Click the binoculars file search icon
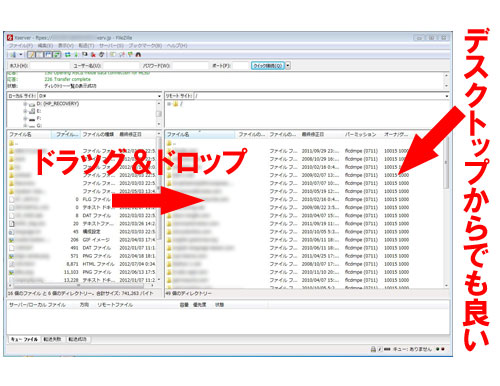The width and height of the screenshot is (500, 386). coord(138,55)
